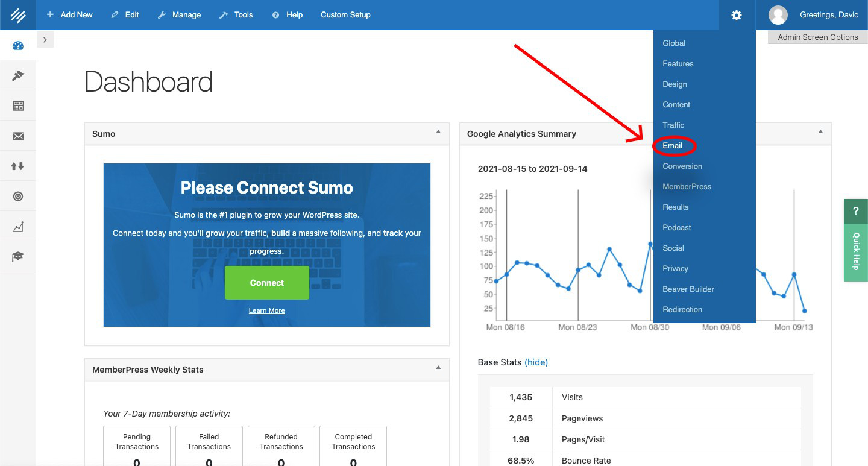Open the Dashboard speedometer icon in sidebar
The height and width of the screenshot is (466, 868).
coord(18,45)
